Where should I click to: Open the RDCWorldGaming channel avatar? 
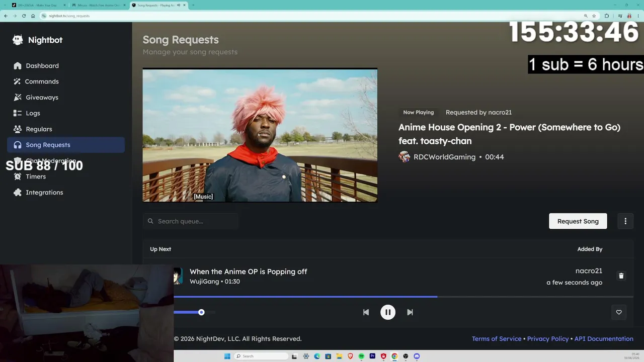[x=405, y=157]
